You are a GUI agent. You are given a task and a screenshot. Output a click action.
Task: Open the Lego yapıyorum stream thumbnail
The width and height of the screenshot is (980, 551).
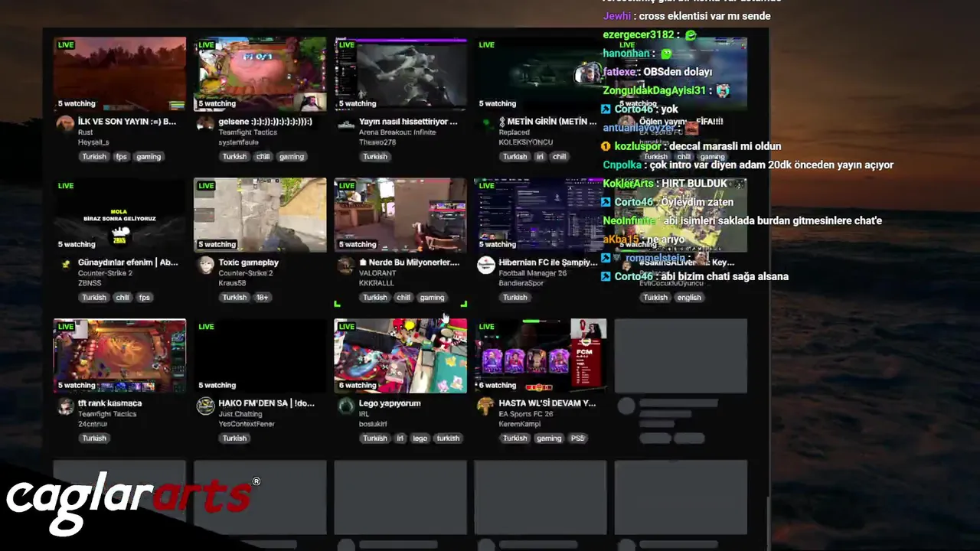tap(400, 356)
